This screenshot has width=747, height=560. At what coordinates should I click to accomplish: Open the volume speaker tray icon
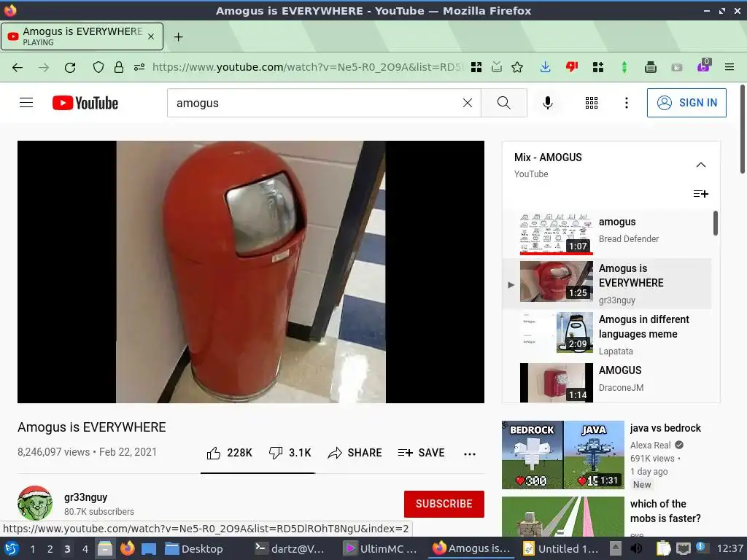coord(636,549)
